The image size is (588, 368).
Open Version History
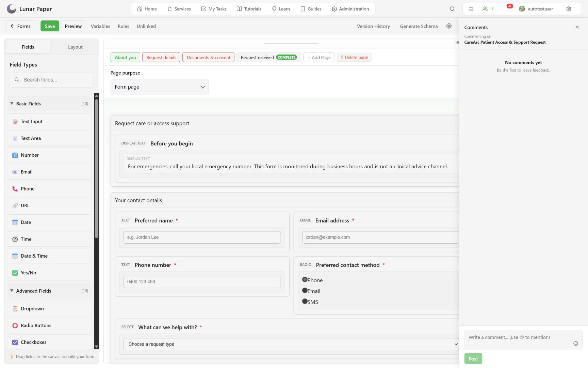[373, 26]
